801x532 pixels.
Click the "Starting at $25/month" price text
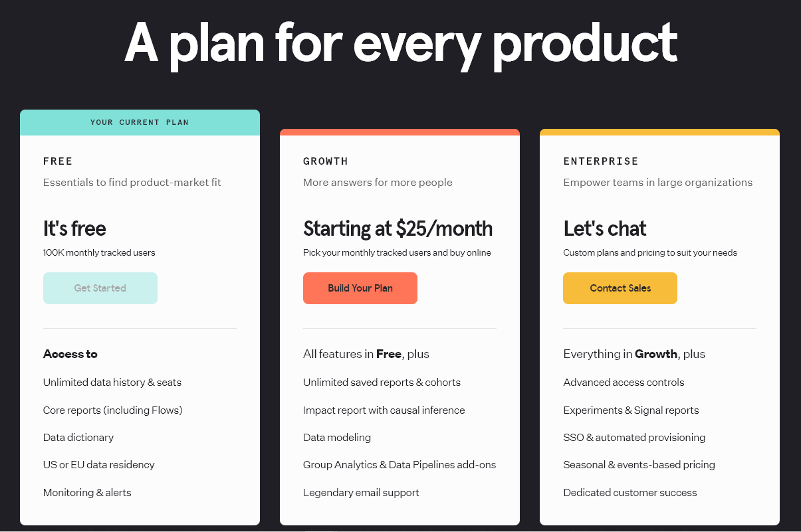point(398,228)
